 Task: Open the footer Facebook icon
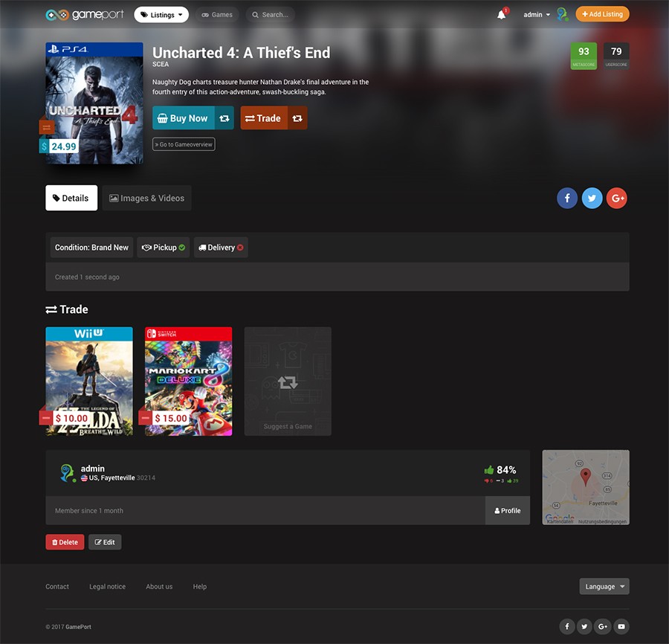coord(567,626)
